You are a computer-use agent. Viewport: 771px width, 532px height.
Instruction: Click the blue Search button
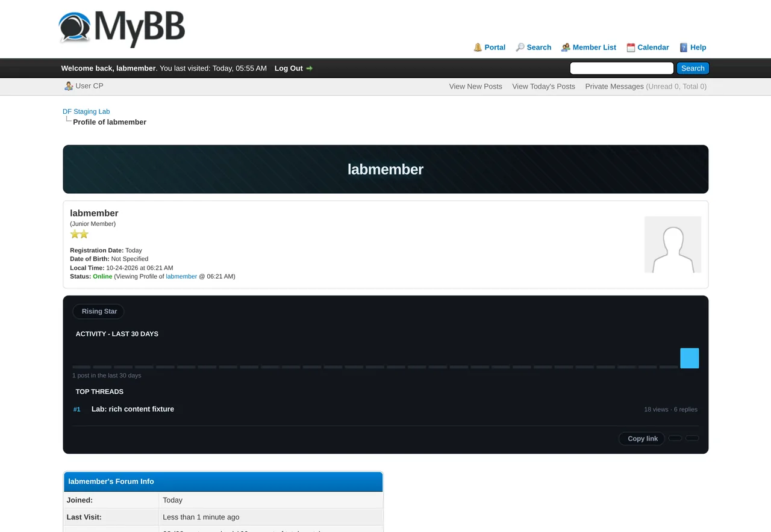coord(693,69)
